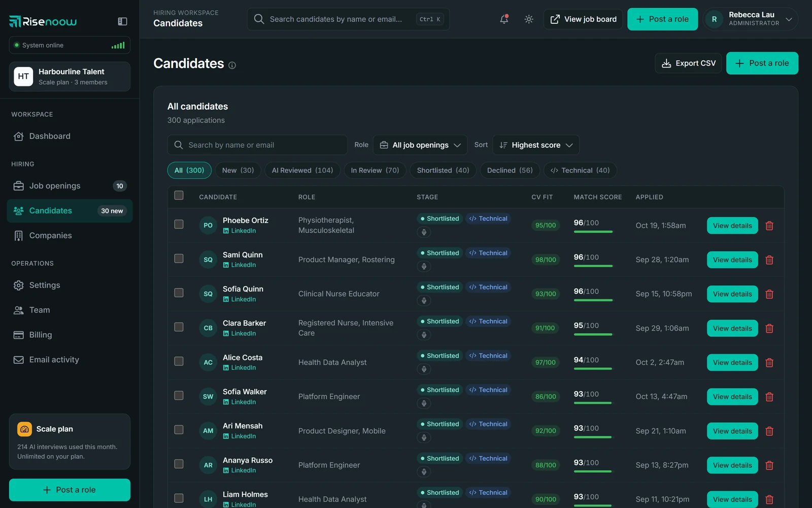Focus the global candidate search field
Screen dimensions: 812x508
348,19
